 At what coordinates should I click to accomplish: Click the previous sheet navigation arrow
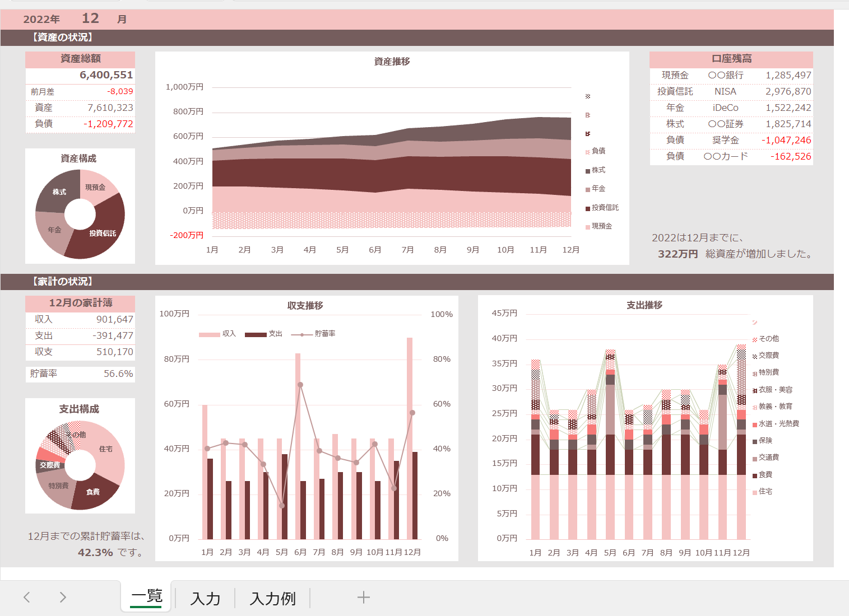(x=27, y=598)
